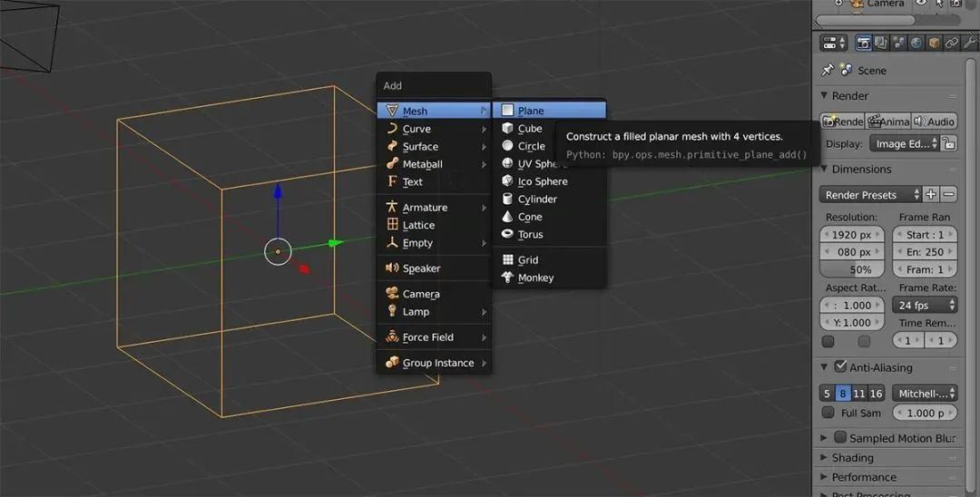This screenshot has width=980, height=497.
Task: Collapse the Render panel
Action: (x=824, y=95)
